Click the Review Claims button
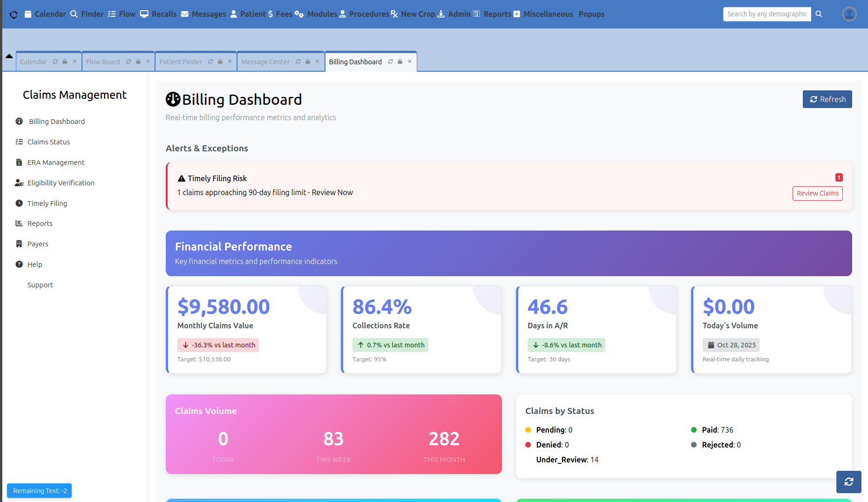868x502 pixels. (817, 193)
